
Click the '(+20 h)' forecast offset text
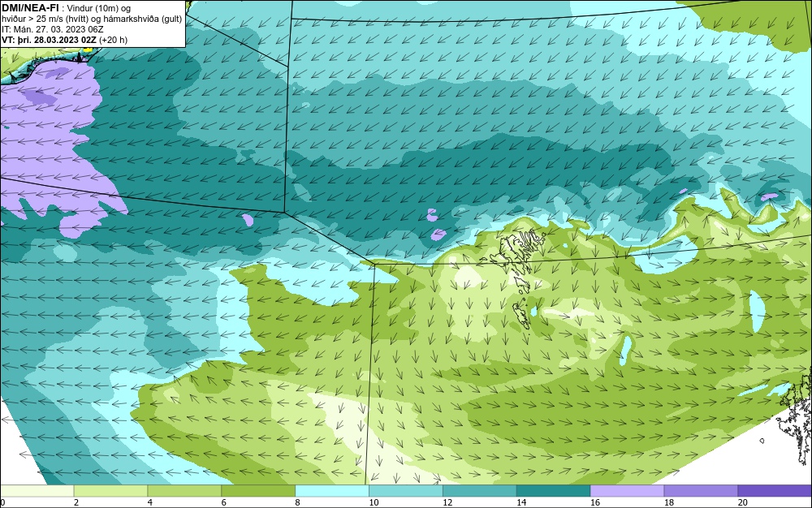tap(114, 40)
